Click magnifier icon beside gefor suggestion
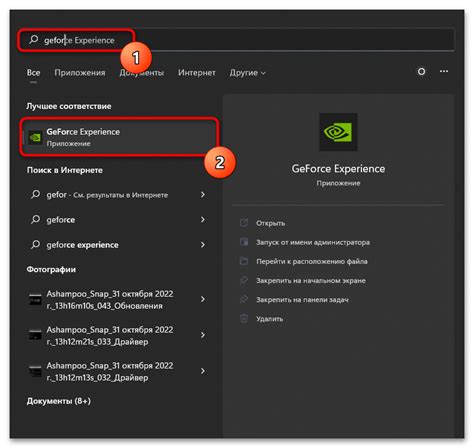The height and width of the screenshot is (448, 474). point(35,194)
